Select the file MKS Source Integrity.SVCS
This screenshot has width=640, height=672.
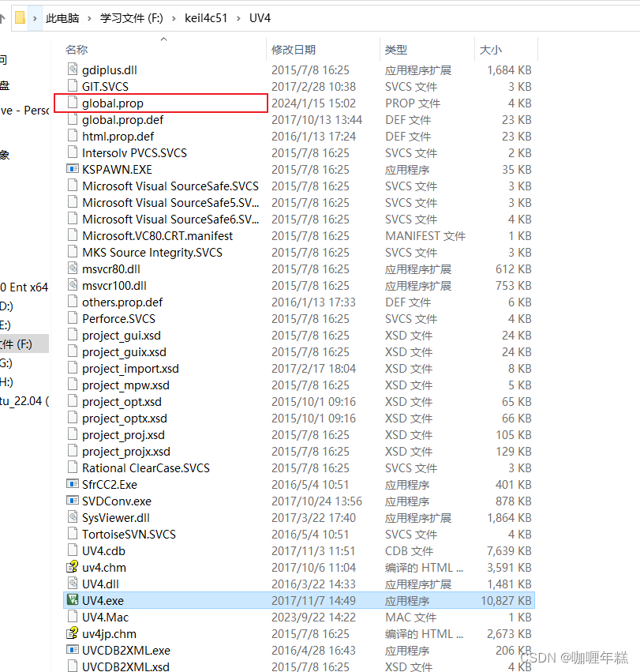[x=152, y=253]
